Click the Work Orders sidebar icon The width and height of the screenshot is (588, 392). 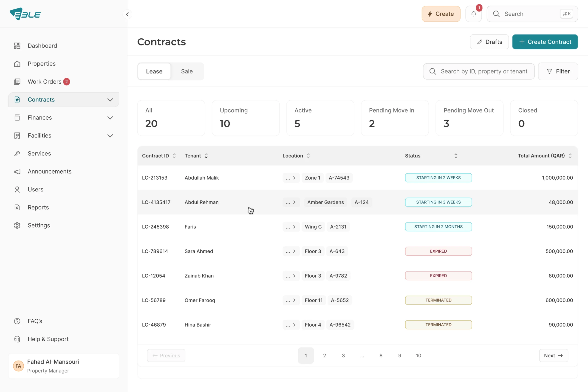[17, 82]
